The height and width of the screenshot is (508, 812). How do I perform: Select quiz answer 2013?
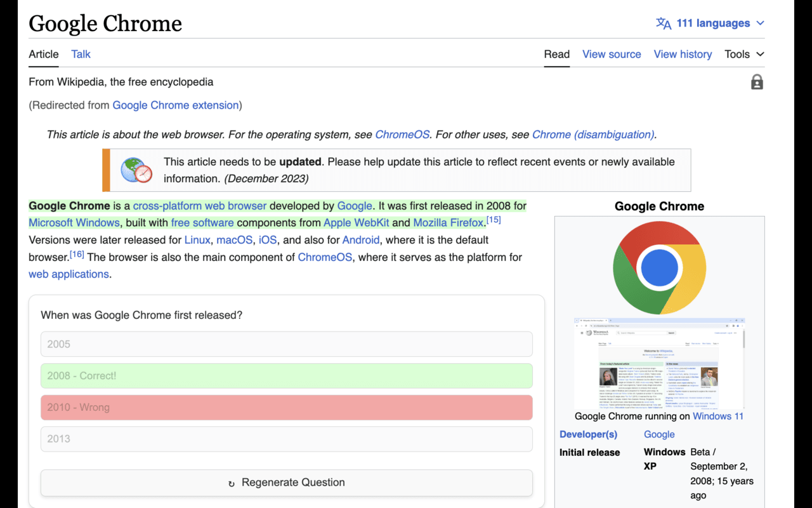[x=287, y=439]
